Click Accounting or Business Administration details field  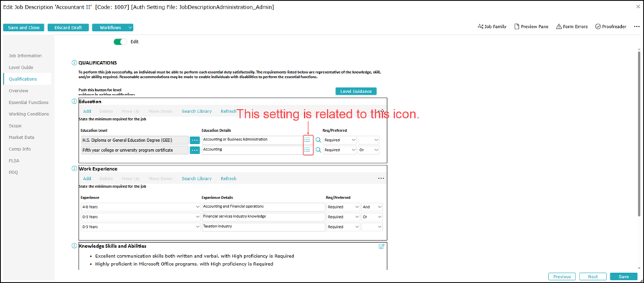252,140
